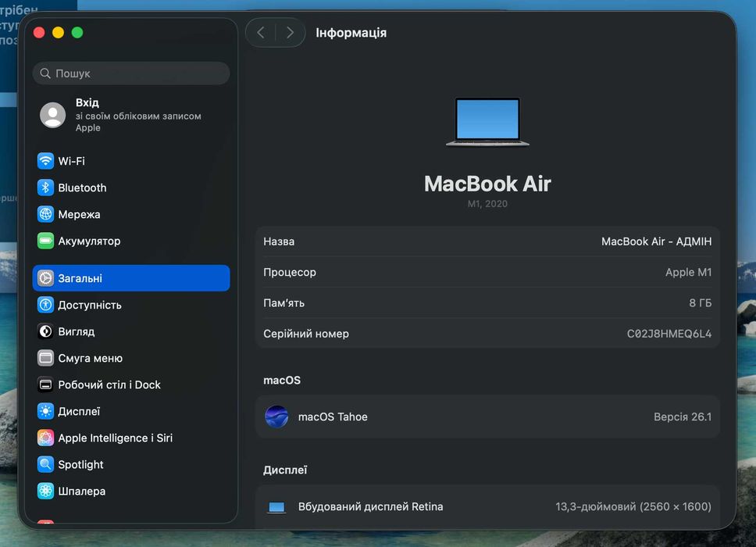Click the M1, 2020 subtitle
This screenshot has height=547, width=756.
coord(487,204)
